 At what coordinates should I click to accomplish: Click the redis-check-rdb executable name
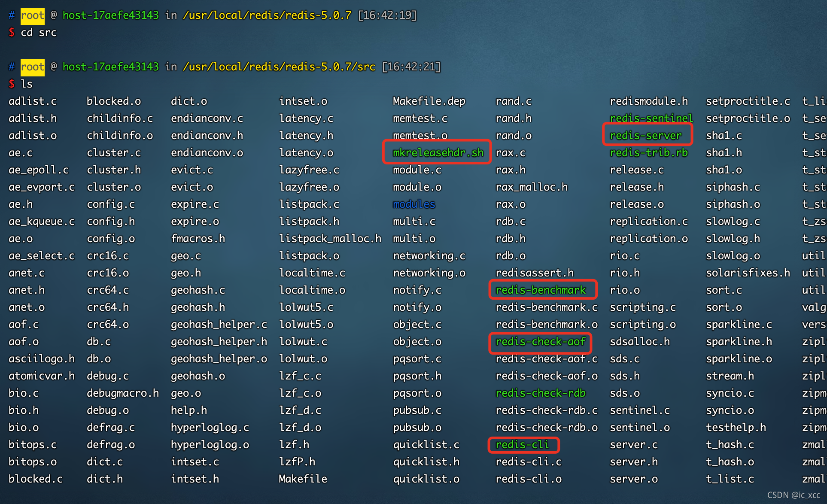(540, 393)
